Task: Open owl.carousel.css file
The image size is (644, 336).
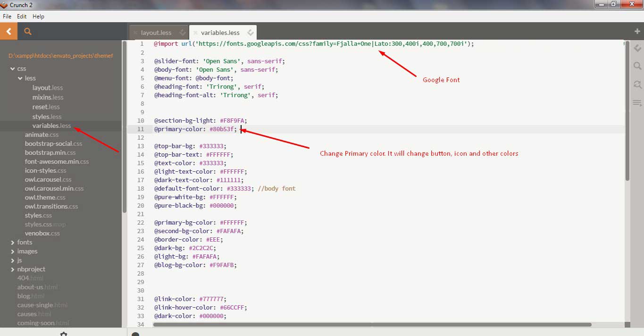Action: click(x=48, y=179)
